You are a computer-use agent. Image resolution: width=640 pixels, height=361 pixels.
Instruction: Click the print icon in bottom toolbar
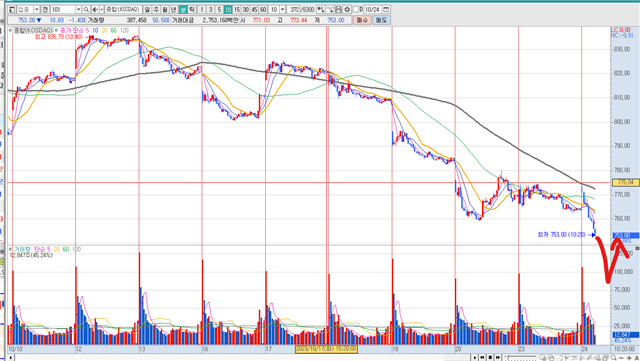click(x=605, y=358)
